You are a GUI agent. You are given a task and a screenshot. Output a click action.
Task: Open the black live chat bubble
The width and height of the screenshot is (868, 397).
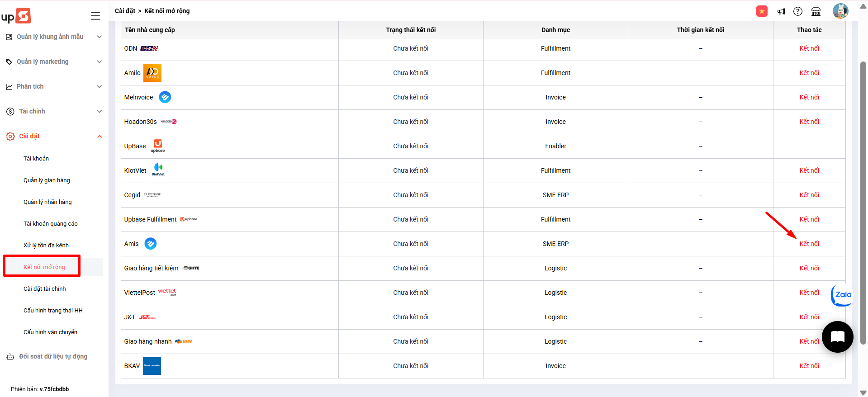837,337
